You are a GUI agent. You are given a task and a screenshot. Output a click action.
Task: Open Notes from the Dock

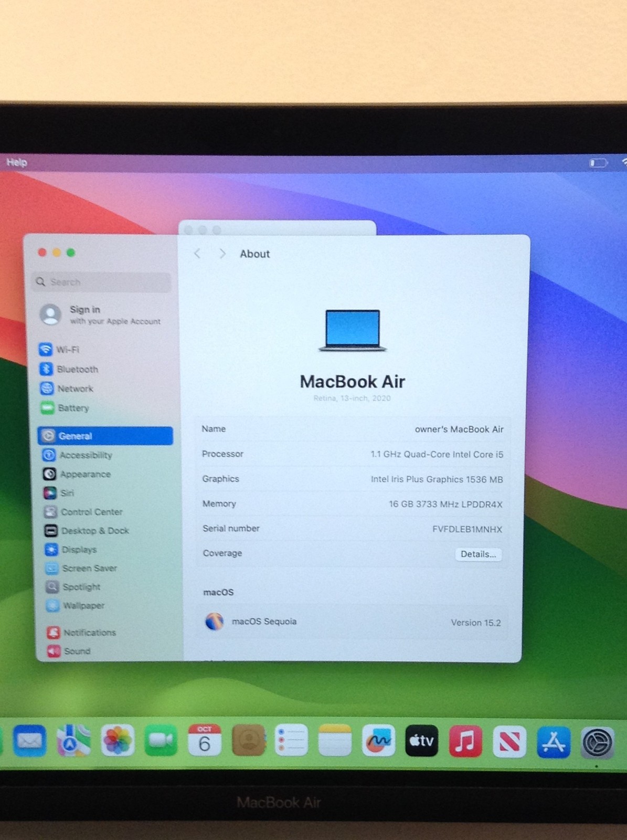click(335, 740)
